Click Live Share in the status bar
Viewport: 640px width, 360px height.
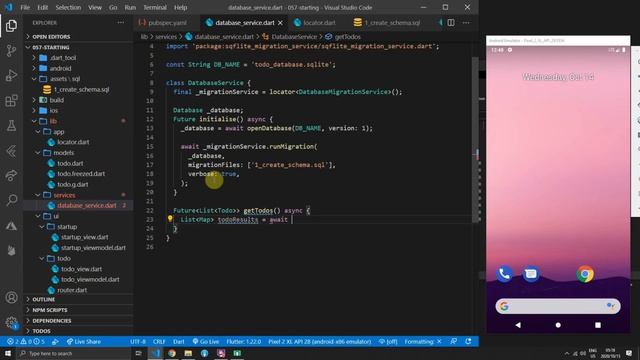click(x=84, y=342)
